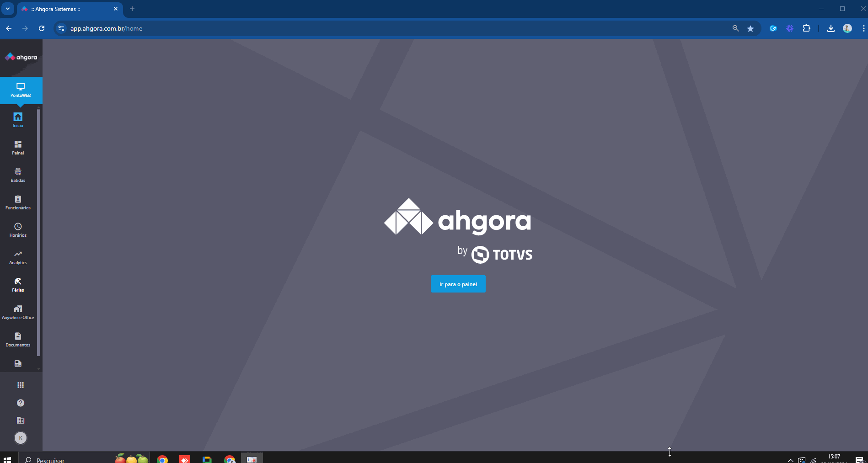868x463 pixels.
Task: Open the first Chrome taskbar icon
Action: (x=162, y=459)
